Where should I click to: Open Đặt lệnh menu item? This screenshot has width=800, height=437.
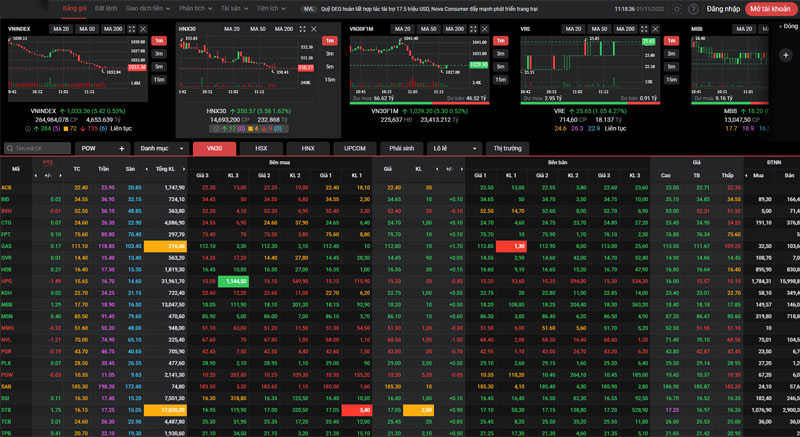106,9
